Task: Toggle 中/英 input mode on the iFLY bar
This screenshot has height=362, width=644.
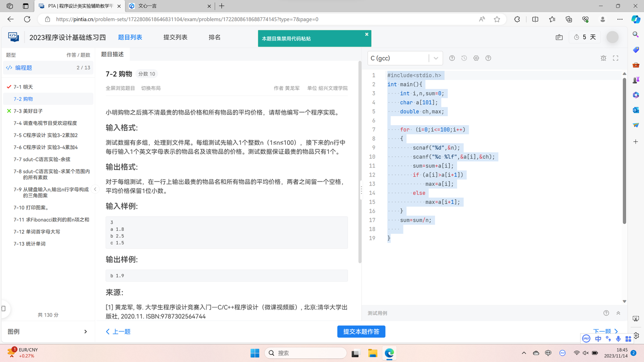Action: 598,339
